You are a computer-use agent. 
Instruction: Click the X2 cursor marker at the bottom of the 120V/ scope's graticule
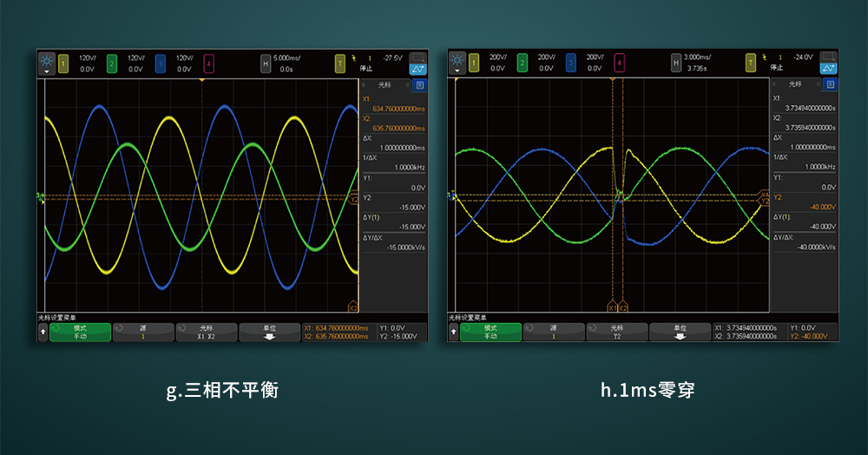[352, 307]
